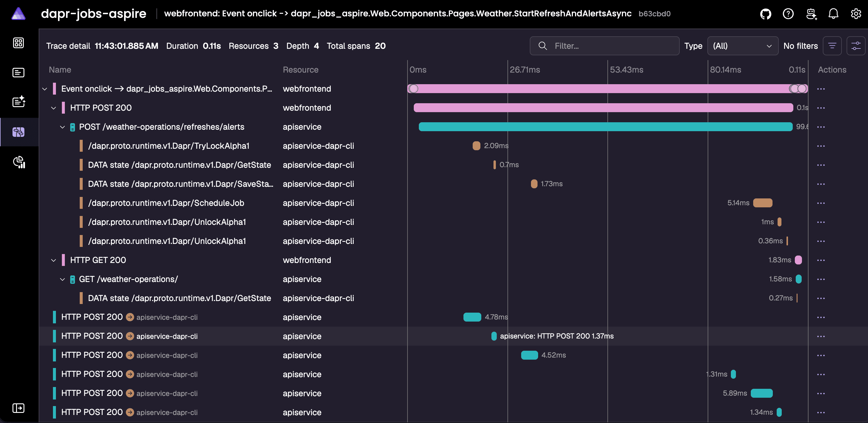Open the notifications bell

click(833, 14)
